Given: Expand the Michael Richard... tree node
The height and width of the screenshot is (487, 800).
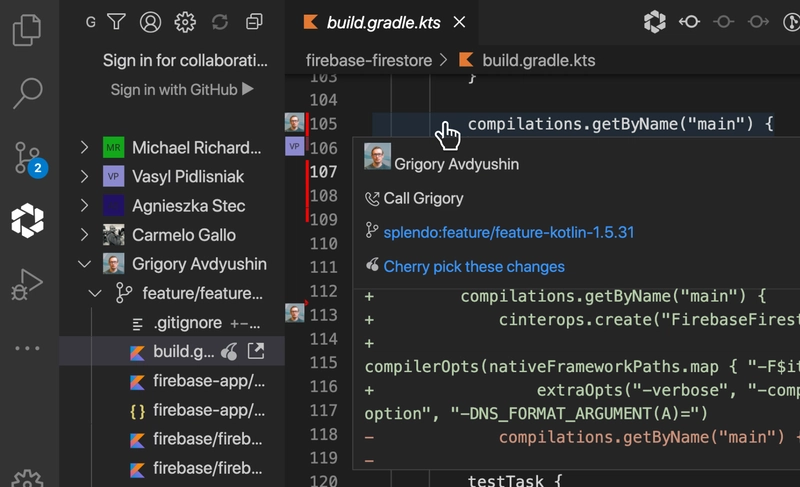Looking at the screenshot, I should [84, 148].
